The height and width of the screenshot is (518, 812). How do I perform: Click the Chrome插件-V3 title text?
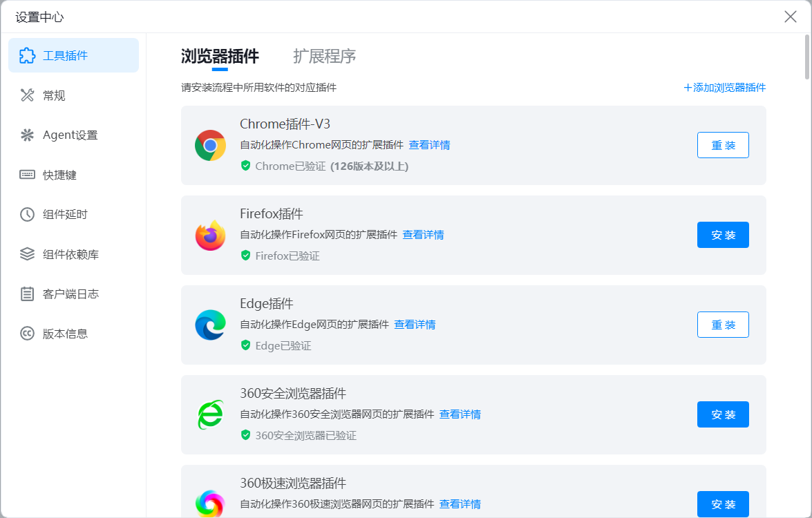click(285, 124)
